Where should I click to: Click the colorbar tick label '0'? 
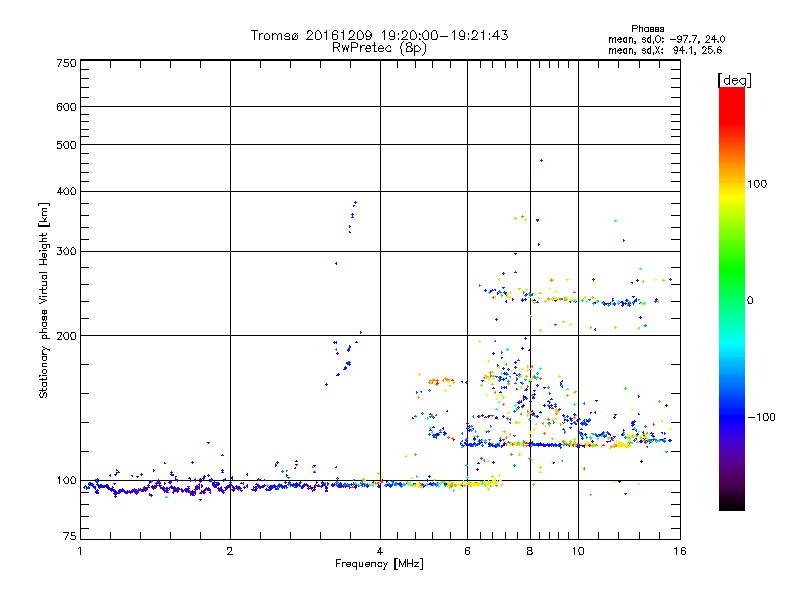[x=749, y=301]
